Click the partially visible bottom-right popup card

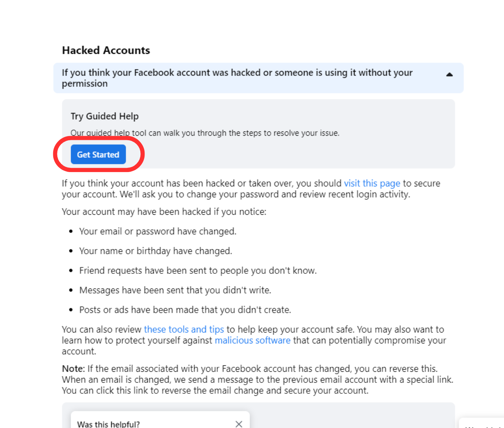(x=483, y=423)
